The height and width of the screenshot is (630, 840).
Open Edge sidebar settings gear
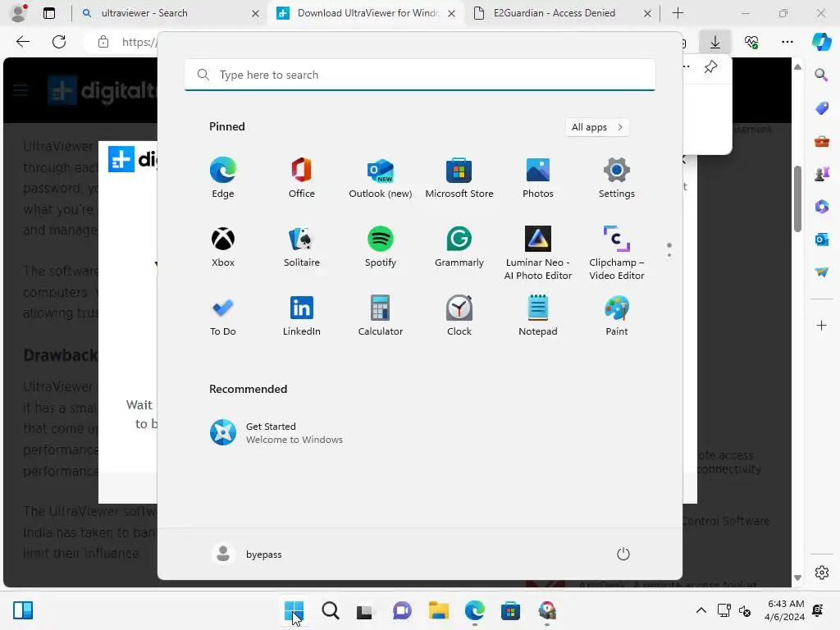(821, 573)
